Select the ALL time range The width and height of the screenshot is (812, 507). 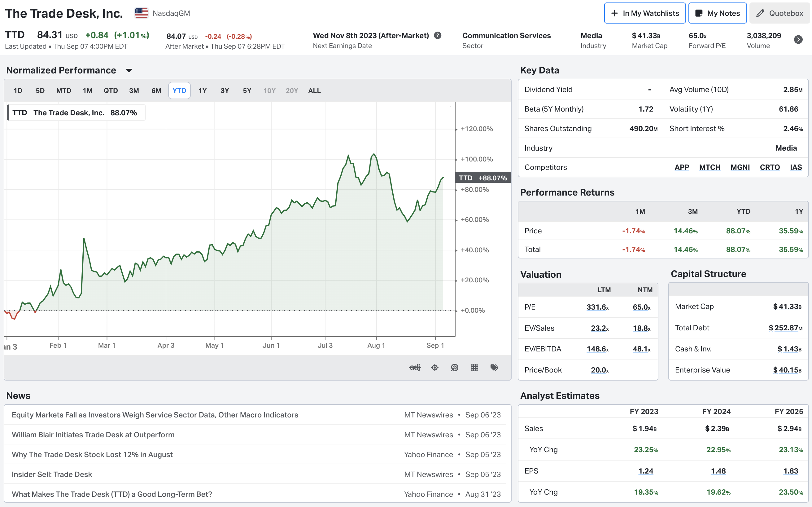(314, 90)
